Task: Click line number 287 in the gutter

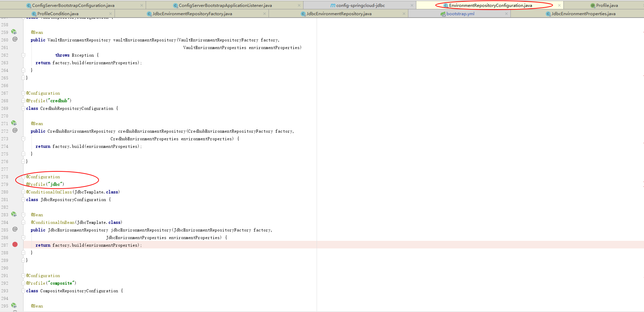Action: [5, 245]
